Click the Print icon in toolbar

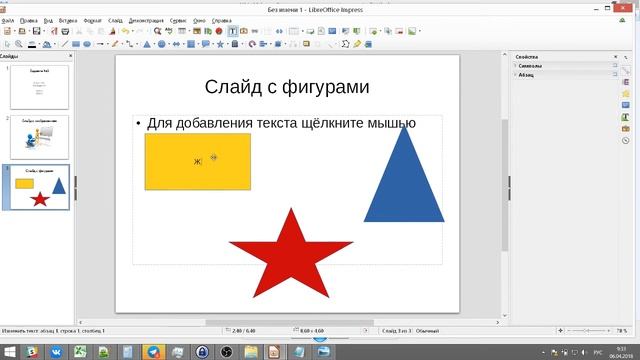[x=65, y=31]
